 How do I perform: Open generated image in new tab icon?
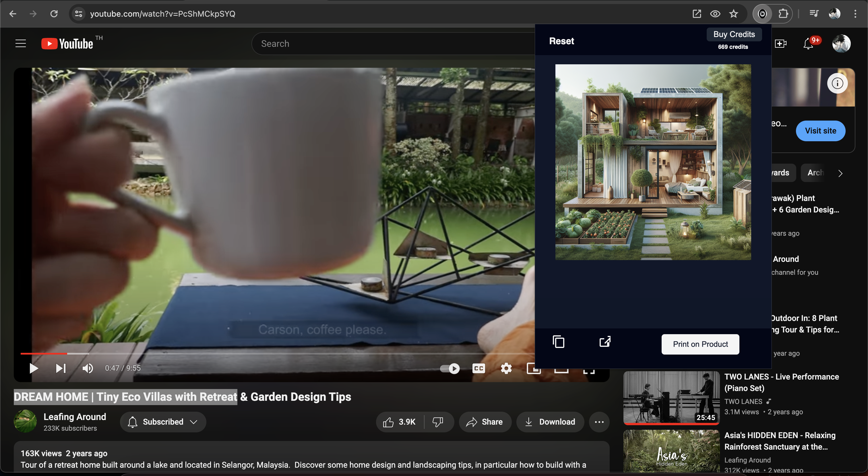605,342
